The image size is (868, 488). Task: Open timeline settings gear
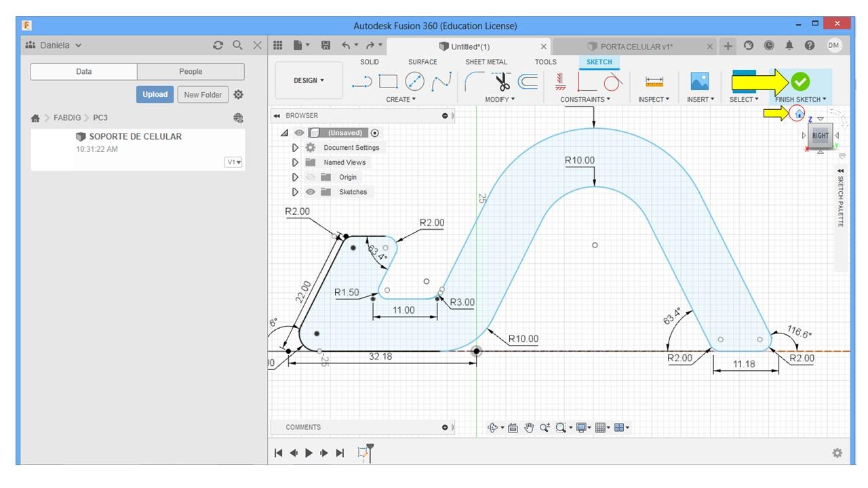point(838,453)
